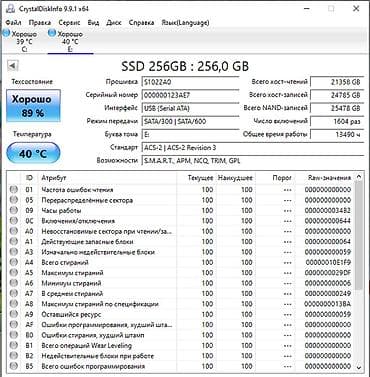
Task: Click status icon for attribute A7
Action: (x=14, y=293)
